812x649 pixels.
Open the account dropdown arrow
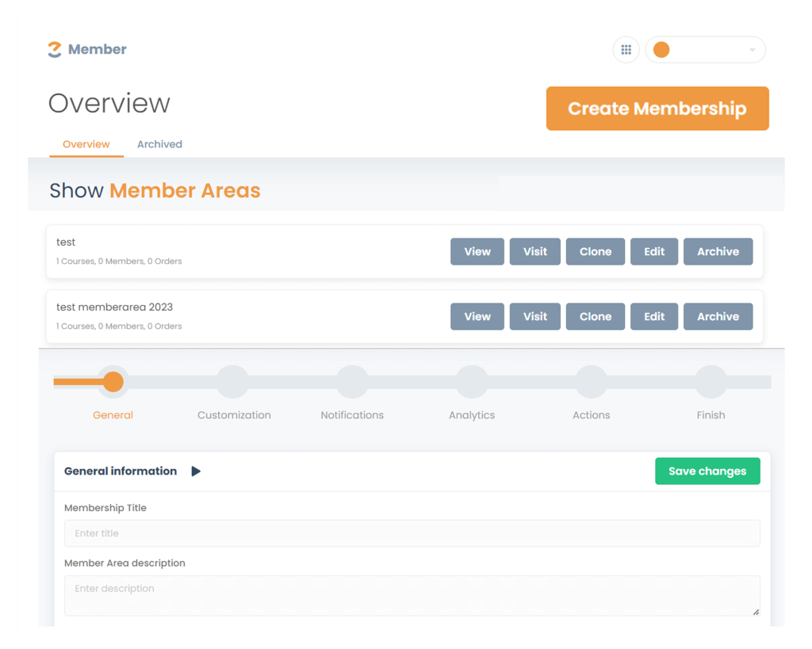pos(752,51)
